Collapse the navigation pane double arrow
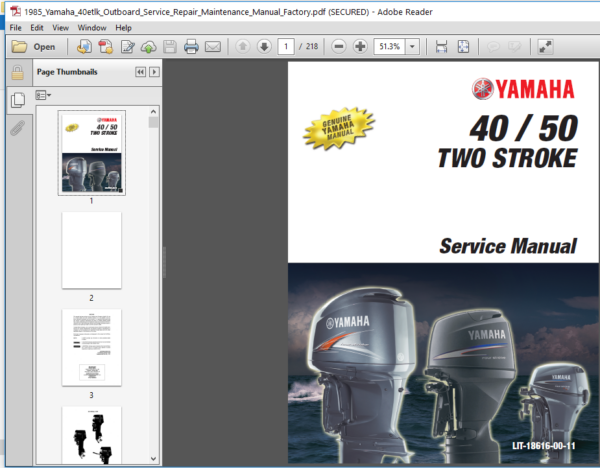Image resolution: width=600 pixels, height=468 pixels. coord(140,72)
